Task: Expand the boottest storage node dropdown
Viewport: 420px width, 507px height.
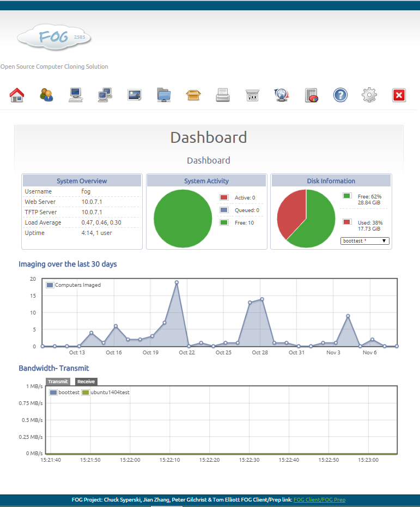Action: click(x=365, y=241)
